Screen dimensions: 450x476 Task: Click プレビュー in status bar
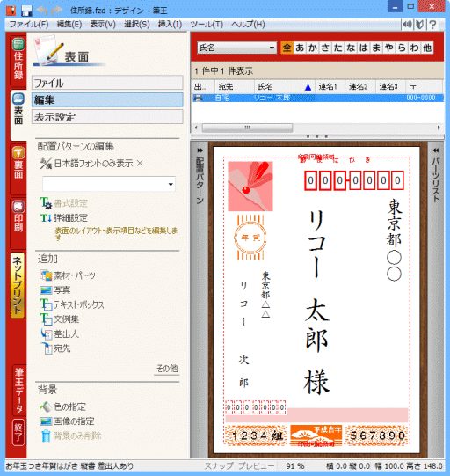pyautogui.click(x=257, y=465)
